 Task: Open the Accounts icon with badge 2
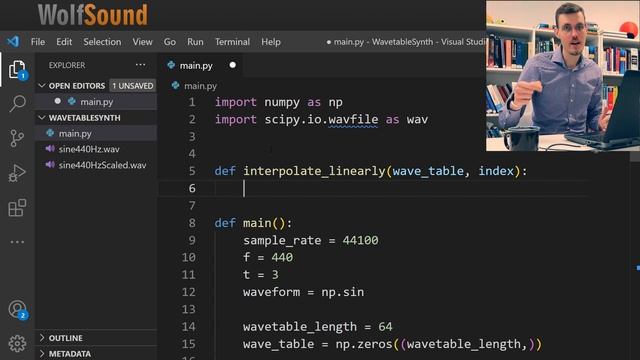(x=18, y=310)
